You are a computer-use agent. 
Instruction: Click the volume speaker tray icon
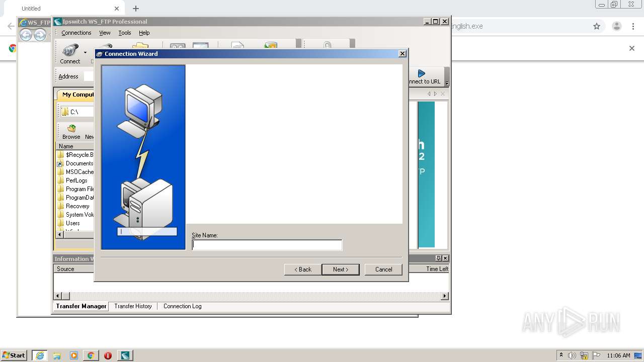pos(572,355)
